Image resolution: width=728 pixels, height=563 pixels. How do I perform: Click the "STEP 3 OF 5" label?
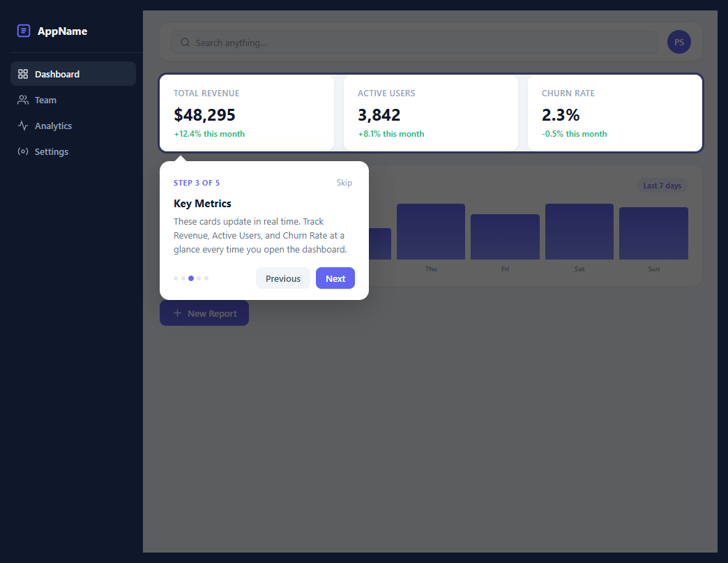pyautogui.click(x=197, y=183)
